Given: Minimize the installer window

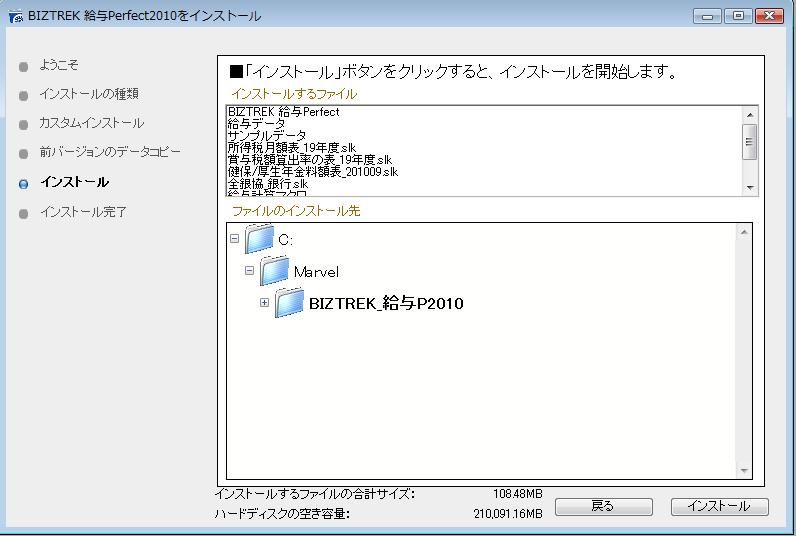Looking at the screenshot, I should [707, 16].
